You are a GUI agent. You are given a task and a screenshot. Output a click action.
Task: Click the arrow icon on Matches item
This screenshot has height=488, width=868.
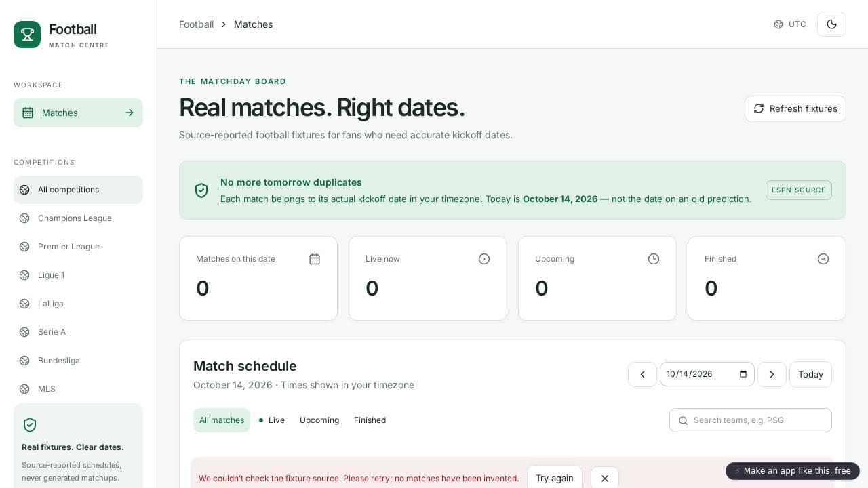tap(130, 113)
